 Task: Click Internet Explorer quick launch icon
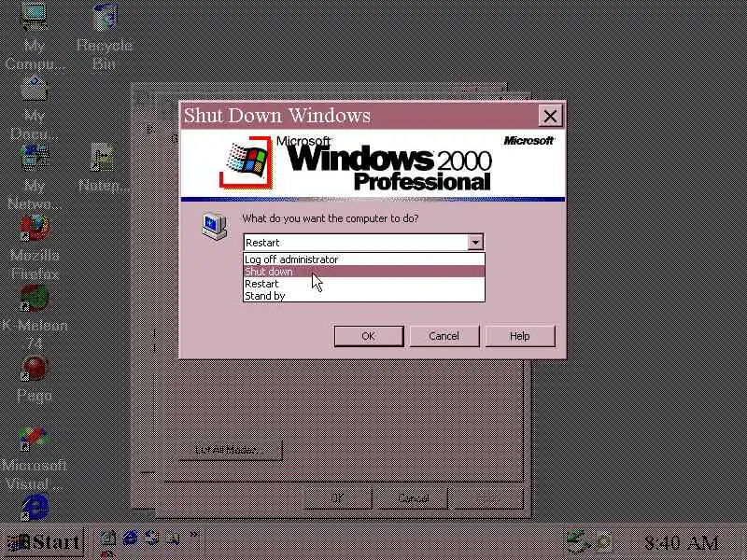click(x=131, y=539)
